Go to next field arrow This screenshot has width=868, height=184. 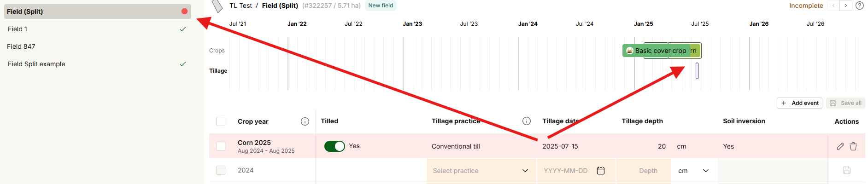pyautogui.click(x=846, y=6)
